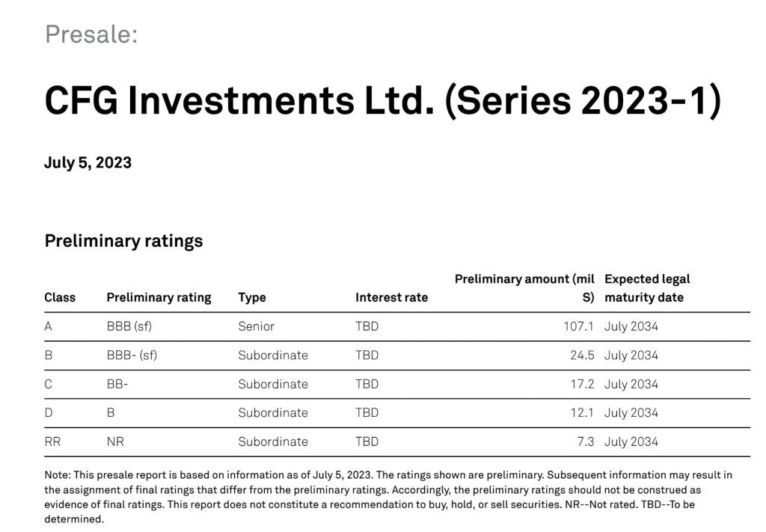
Task: Click the Preliminary rating column header
Action: click(159, 297)
